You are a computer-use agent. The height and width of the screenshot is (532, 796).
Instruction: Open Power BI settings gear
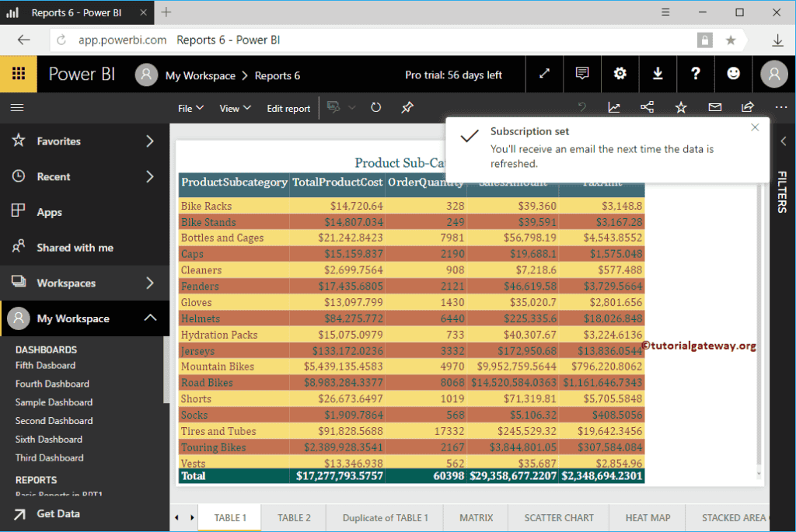[x=620, y=75]
